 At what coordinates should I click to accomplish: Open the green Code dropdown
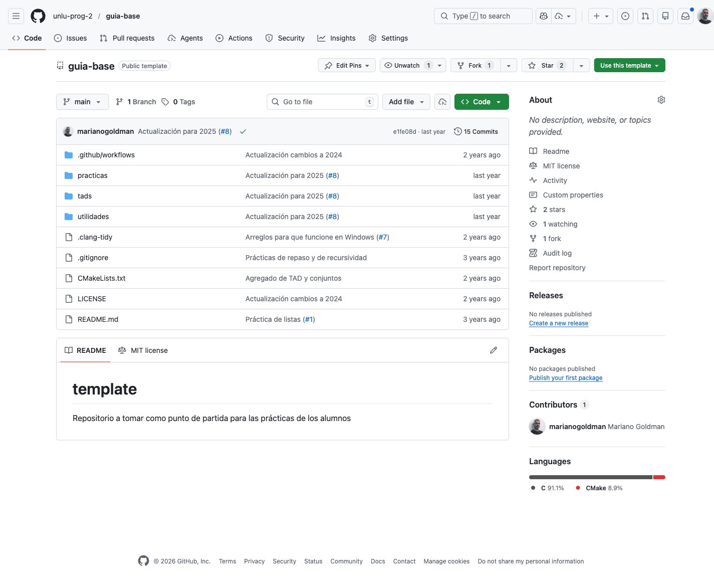pos(482,102)
